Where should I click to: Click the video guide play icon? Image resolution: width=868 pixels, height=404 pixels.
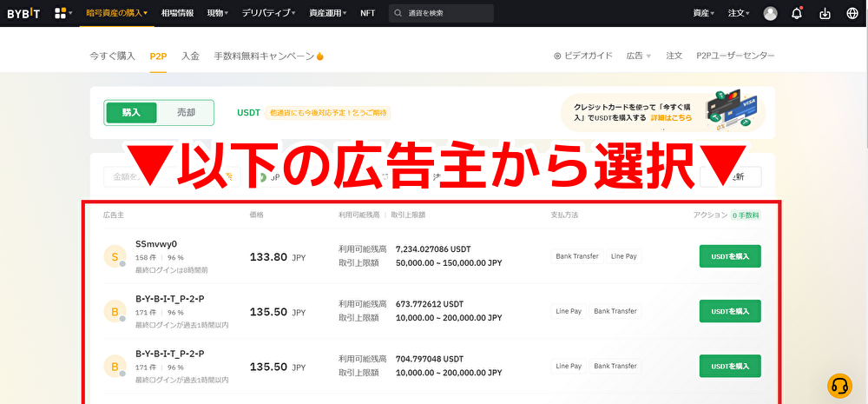point(557,56)
